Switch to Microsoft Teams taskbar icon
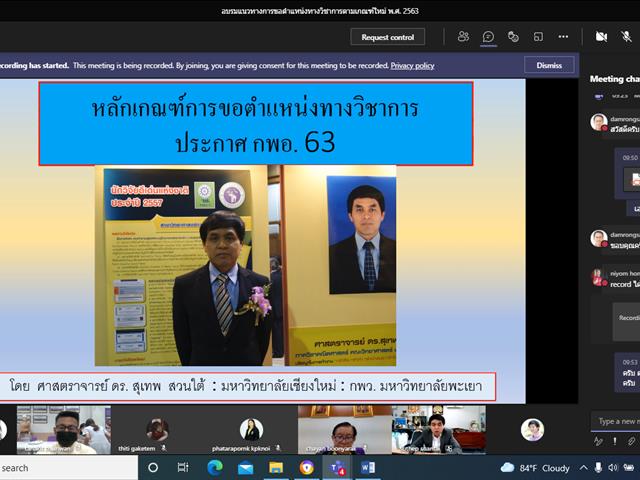This screenshot has width=640, height=480. point(337,468)
